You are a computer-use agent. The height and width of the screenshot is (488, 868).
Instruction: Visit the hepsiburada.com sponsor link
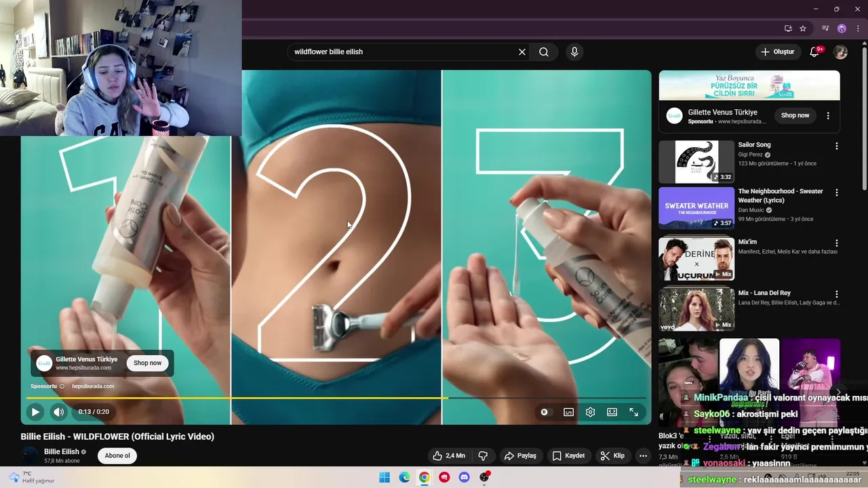point(93,386)
